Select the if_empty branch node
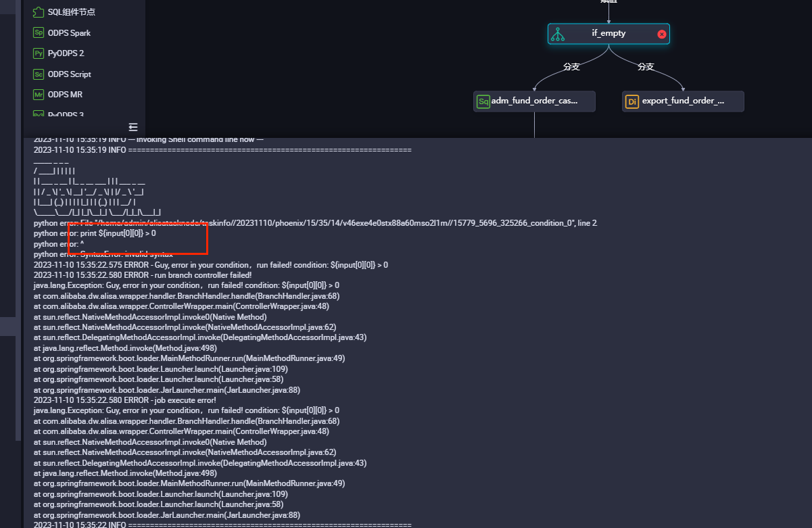 click(x=608, y=34)
